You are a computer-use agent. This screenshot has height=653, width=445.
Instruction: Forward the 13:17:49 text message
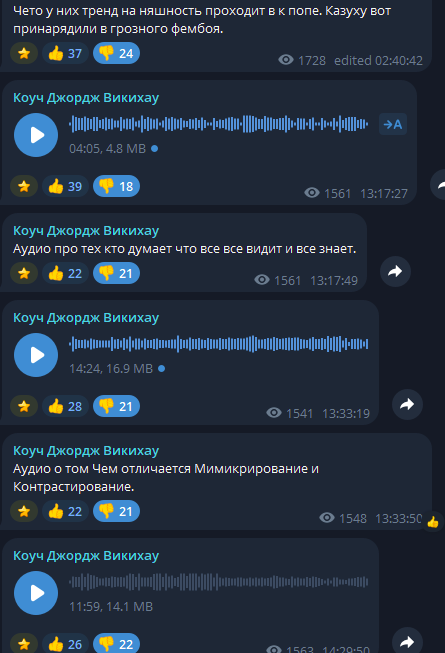395,272
